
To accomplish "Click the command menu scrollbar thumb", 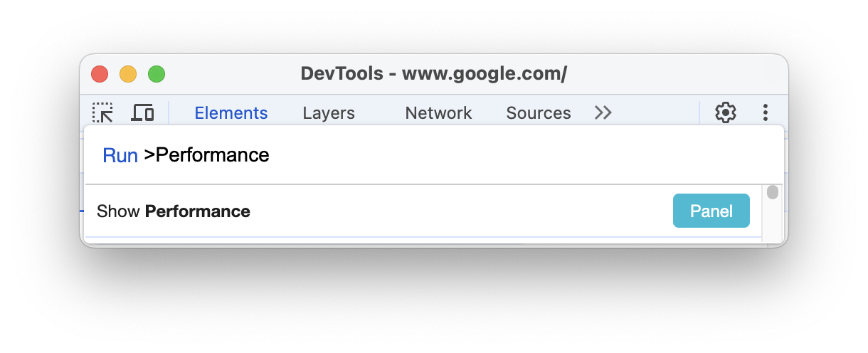I will point(773,192).
